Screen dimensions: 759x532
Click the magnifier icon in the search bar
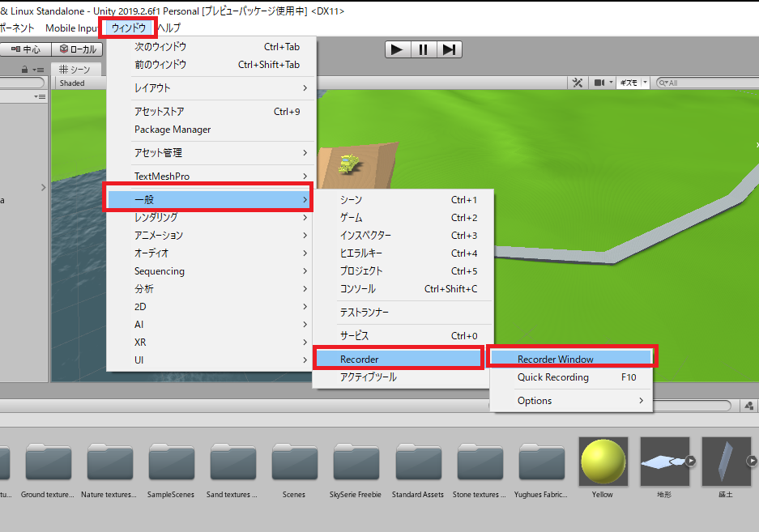coord(663,82)
